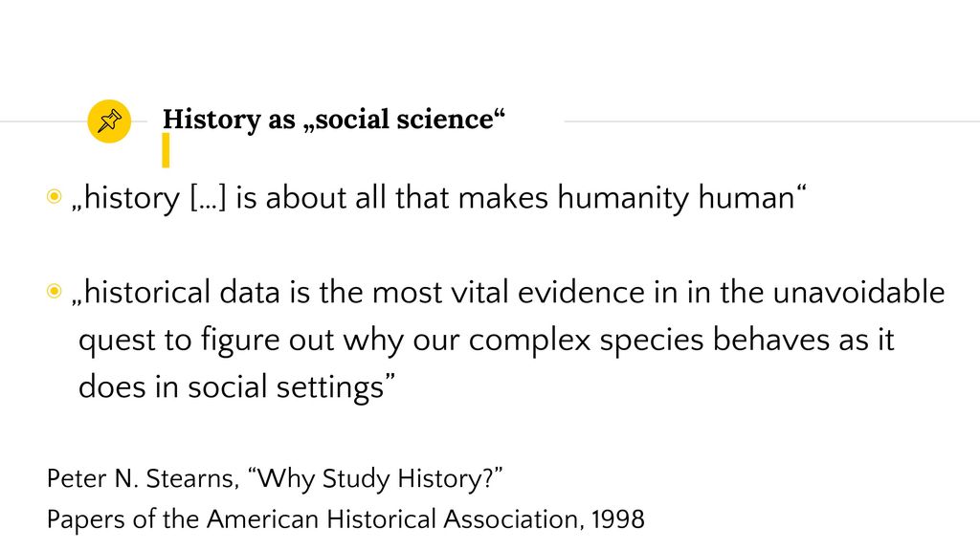Click the year '1998' in citation
The width and height of the screenshot is (980, 551).
pyautogui.click(x=618, y=519)
